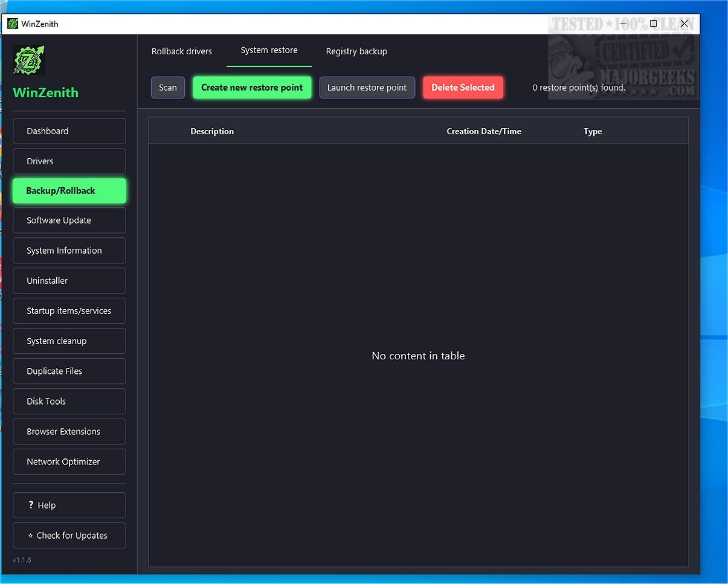Select the System restore tab
The height and width of the screenshot is (584, 728).
pos(269,51)
